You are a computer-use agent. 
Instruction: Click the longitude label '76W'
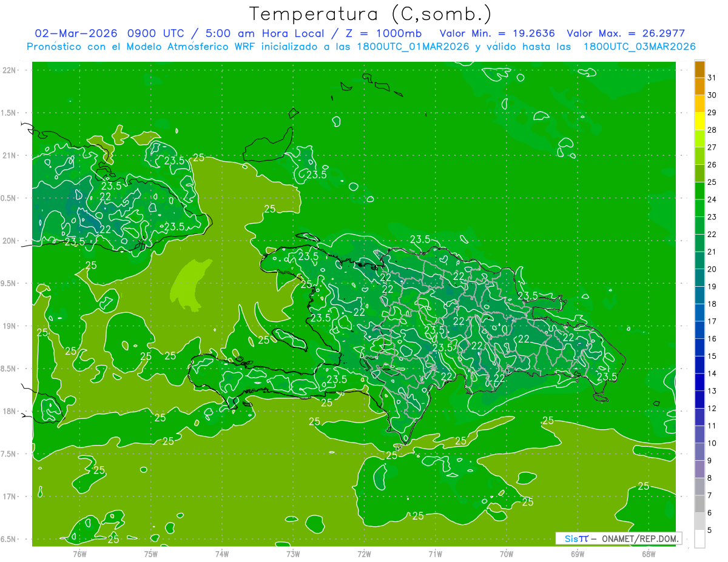pos(79,554)
